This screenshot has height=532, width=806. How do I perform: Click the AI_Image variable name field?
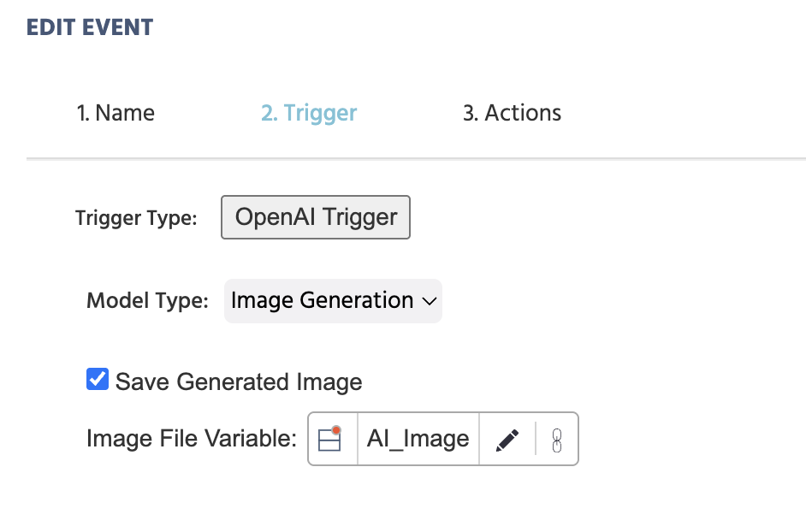[418, 439]
